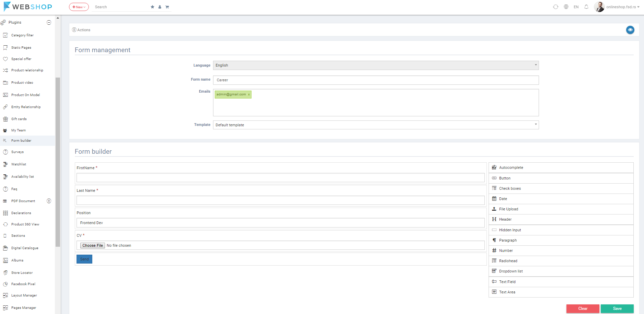This screenshot has width=644, height=314.
Task: Click the Entity Relationship link icon
Action: [x=5, y=107]
